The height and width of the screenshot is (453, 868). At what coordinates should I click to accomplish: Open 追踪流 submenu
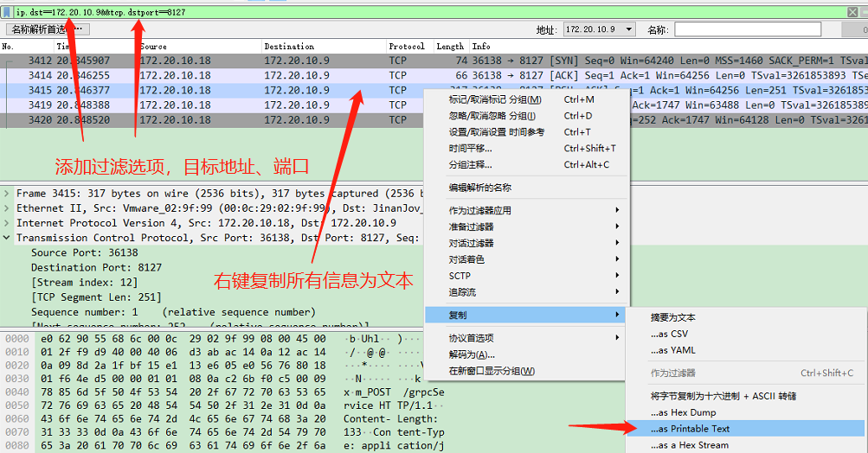click(x=526, y=292)
